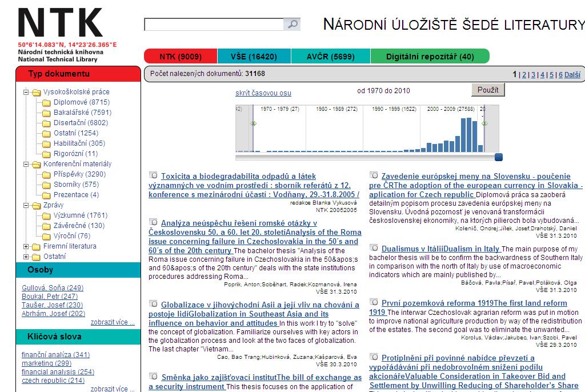Click the search magnifier icon

tap(292, 24)
